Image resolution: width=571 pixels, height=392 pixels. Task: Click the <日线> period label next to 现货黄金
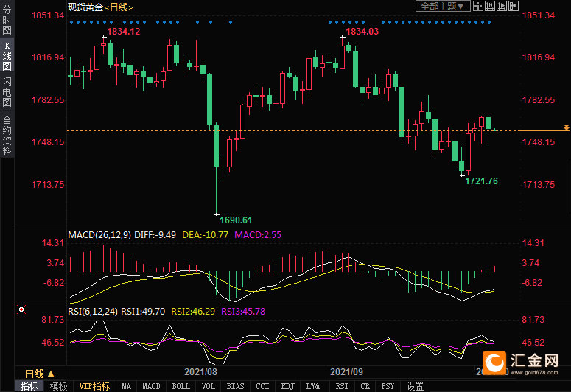(118, 7)
